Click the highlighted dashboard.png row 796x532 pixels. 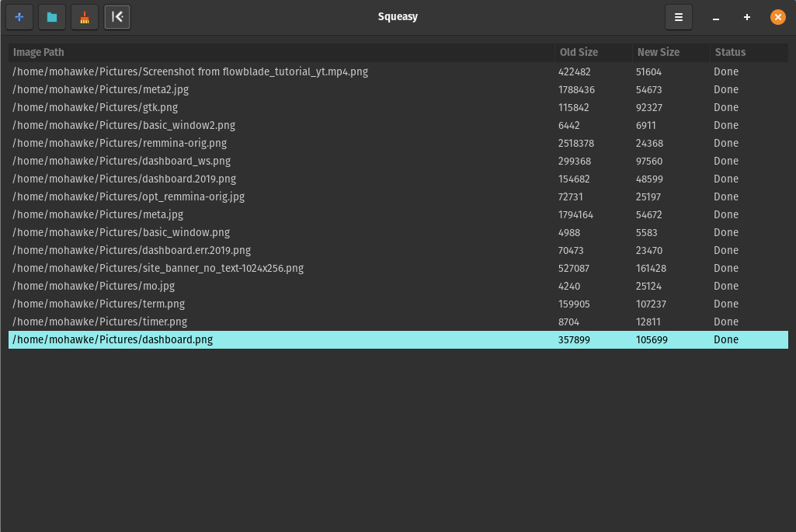coord(113,339)
